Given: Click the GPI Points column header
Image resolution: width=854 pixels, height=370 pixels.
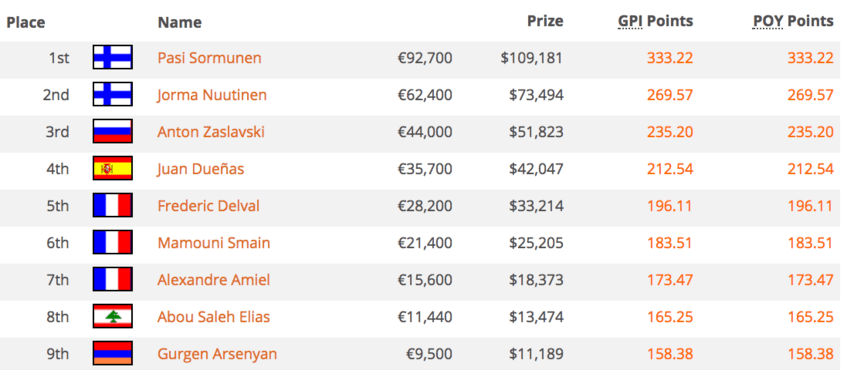Looking at the screenshot, I should (x=655, y=21).
